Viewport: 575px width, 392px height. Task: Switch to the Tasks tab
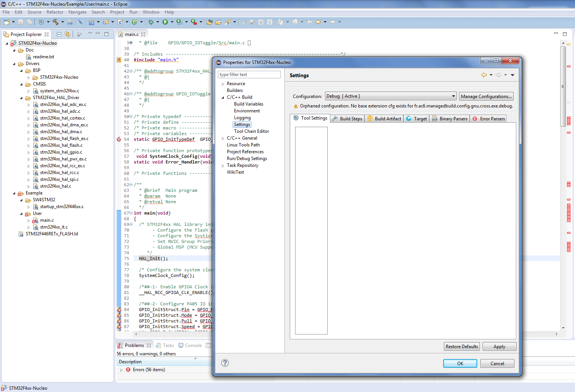(165, 345)
